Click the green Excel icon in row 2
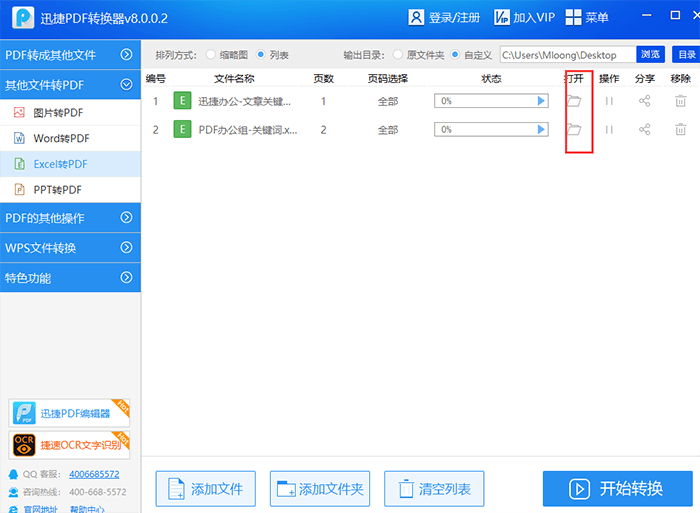This screenshot has height=513, width=700. coord(182,129)
